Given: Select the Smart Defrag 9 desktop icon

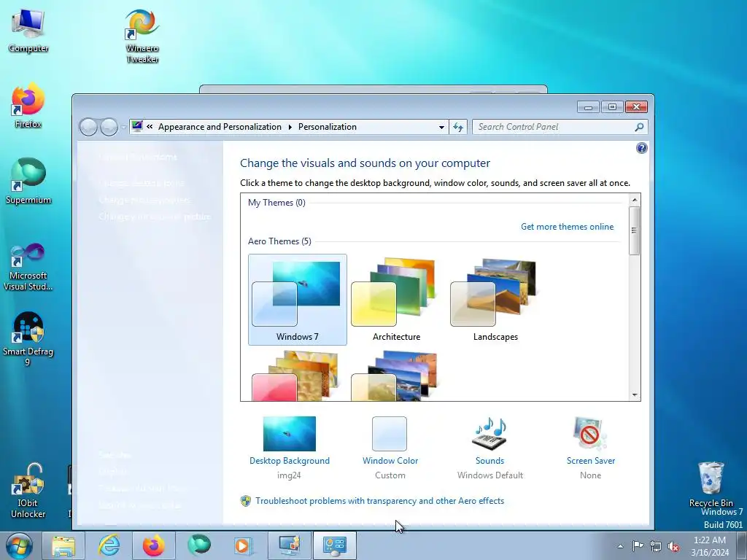Looking at the screenshot, I should [28, 339].
